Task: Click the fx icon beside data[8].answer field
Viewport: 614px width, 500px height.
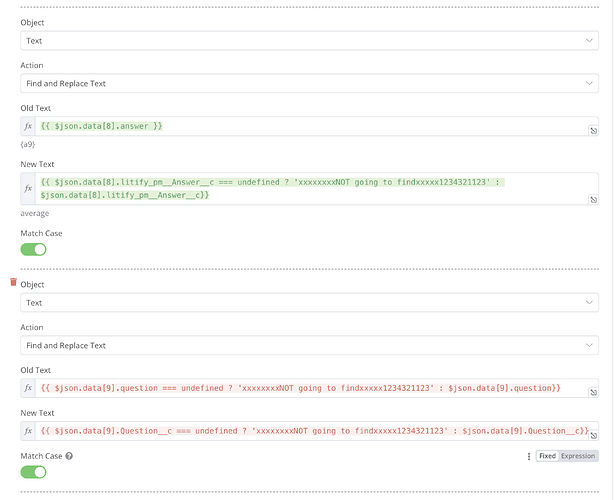Action: click(29, 126)
